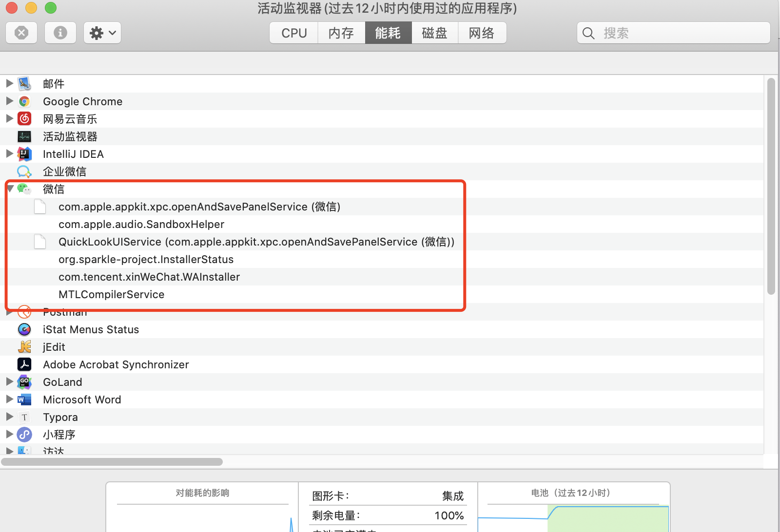780x532 pixels.
Task: Click the 网易云音乐 red icon
Action: [x=24, y=119]
